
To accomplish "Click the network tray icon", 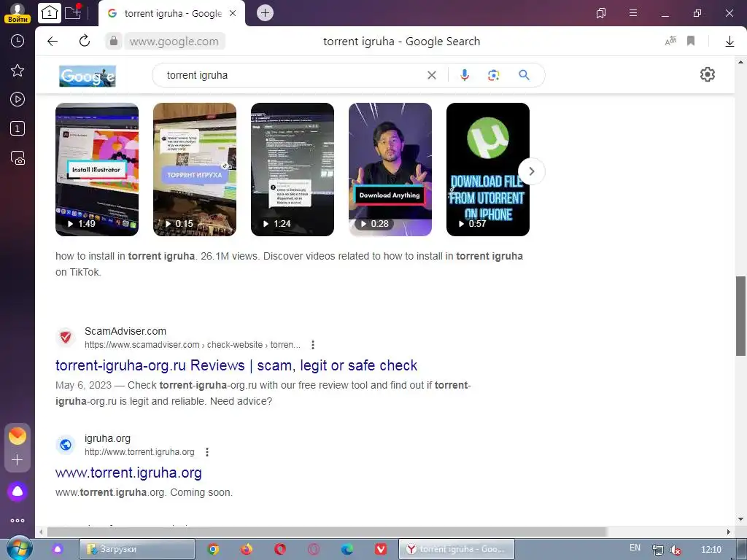I will [657, 550].
